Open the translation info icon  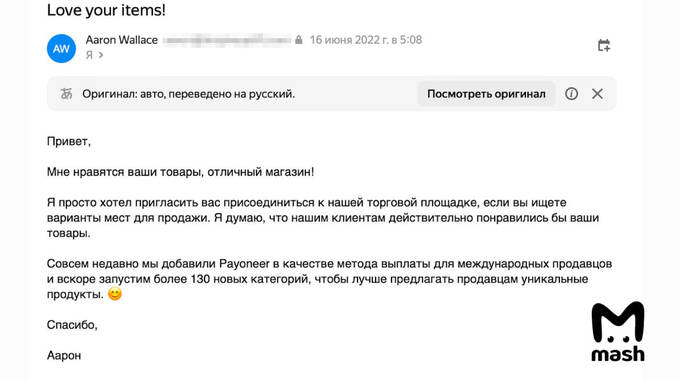[571, 94]
